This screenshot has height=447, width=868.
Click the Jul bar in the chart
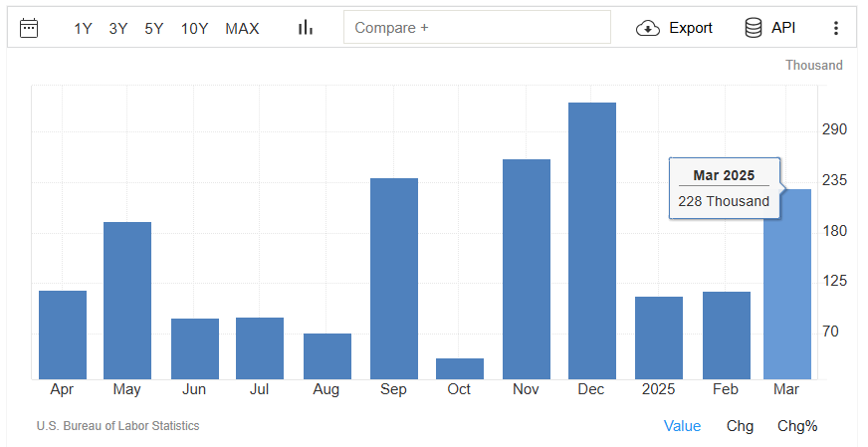(260, 348)
